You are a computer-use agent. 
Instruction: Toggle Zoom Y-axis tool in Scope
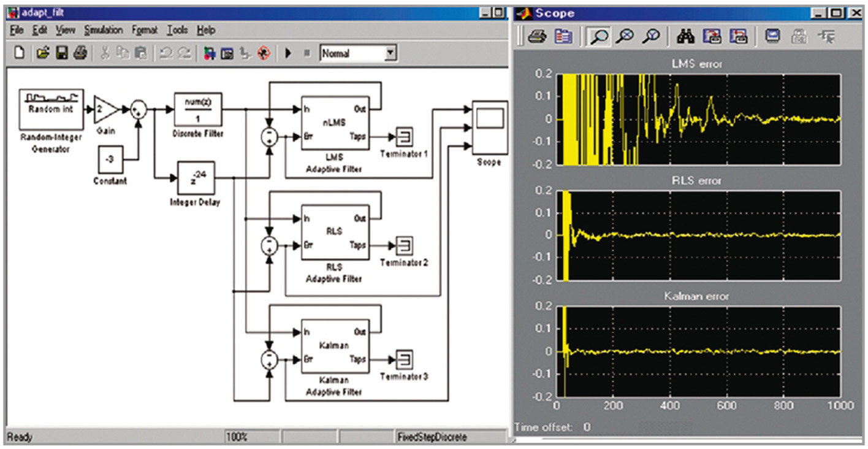click(x=650, y=37)
